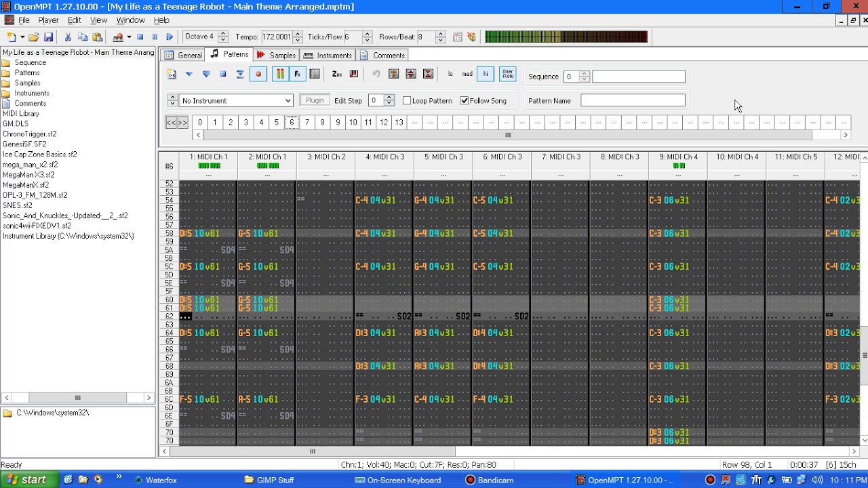
Task: Click the tree view horizontal scrollbar
Action: (78, 398)
